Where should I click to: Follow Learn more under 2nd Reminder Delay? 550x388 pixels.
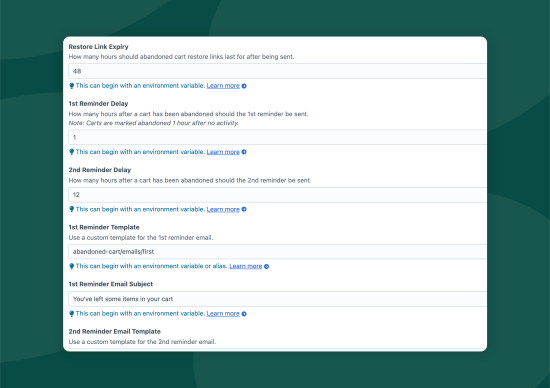coord(223,209)
